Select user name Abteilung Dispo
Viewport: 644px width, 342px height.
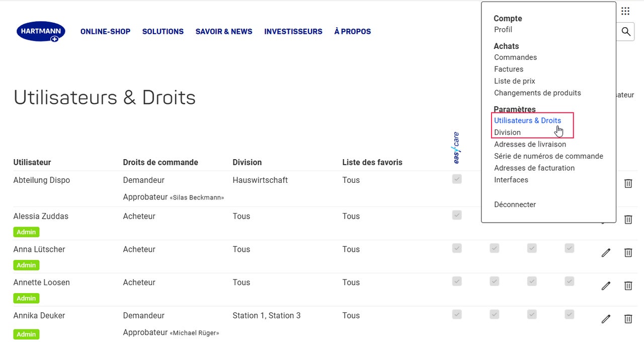[x=42, y=180]
